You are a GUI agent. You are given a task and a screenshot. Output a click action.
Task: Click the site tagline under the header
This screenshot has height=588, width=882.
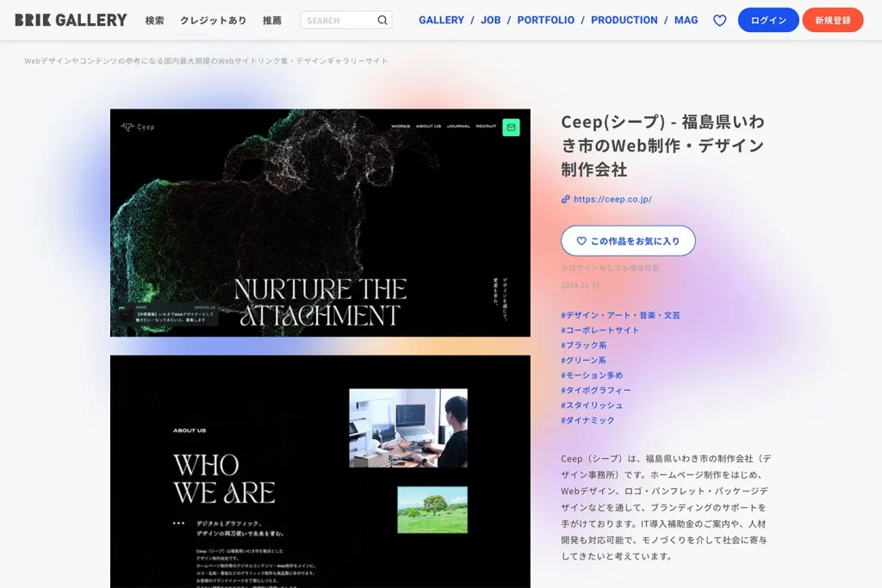click(x=206, y=61)
